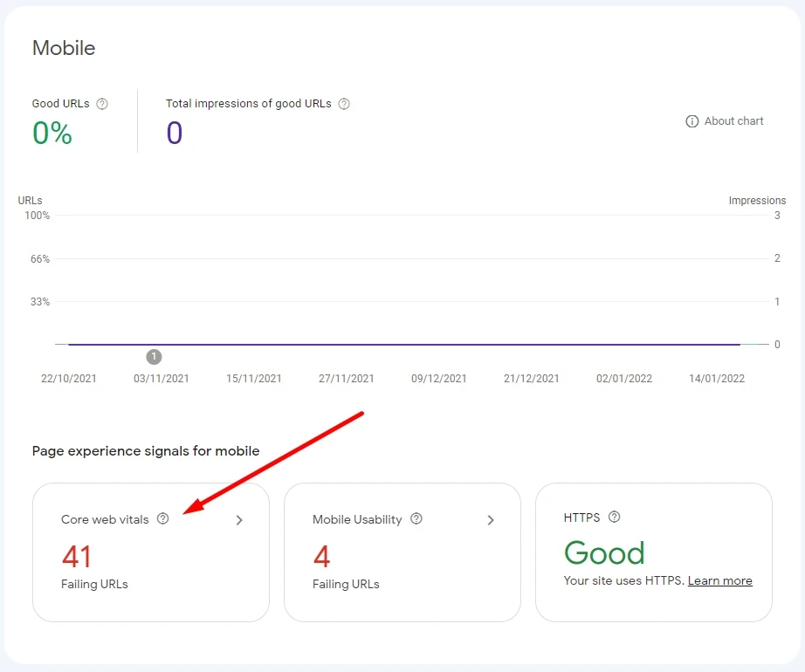Select the 4 failing URLs count
The height and width of the screenshot is (672, 805).
321,556
